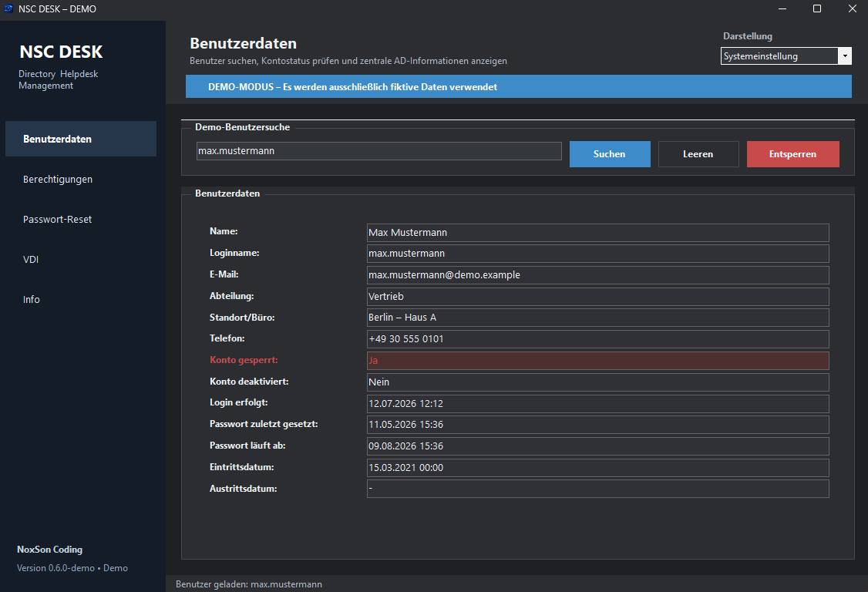Click the Konto deaktiviert field showing Nein

[598, 382]
